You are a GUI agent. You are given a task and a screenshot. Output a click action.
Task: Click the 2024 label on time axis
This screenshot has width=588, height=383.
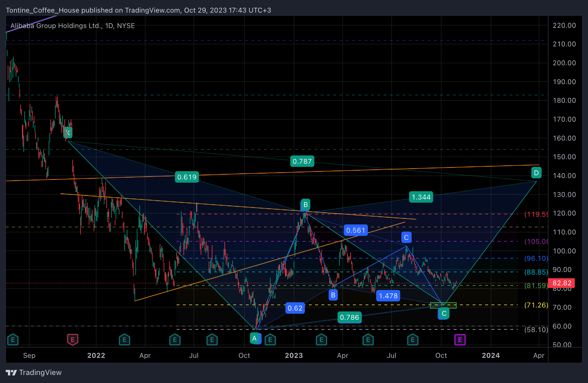click(491, 356)
